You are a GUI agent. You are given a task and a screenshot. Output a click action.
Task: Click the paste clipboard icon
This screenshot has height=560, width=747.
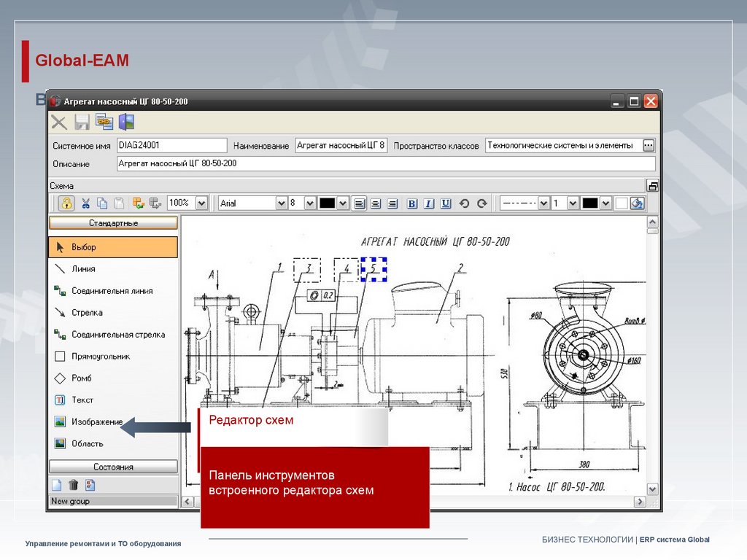[x=119, y=203]
